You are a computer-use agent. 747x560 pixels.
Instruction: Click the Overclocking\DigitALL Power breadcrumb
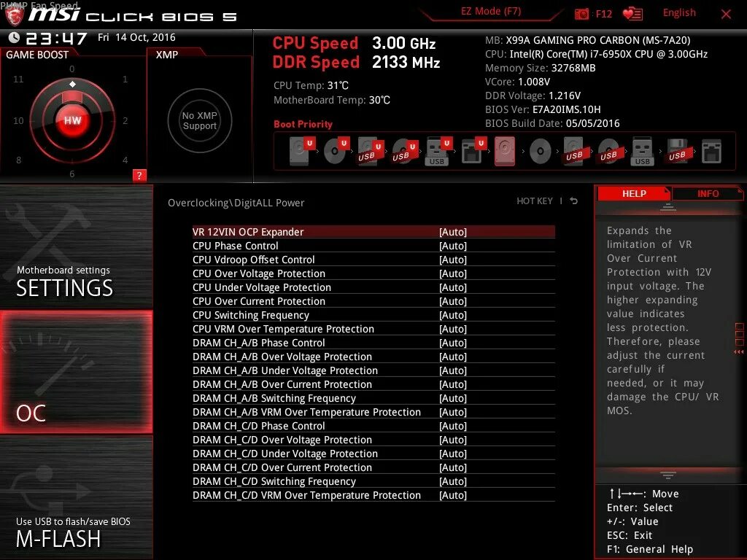(x=236, y=203)
